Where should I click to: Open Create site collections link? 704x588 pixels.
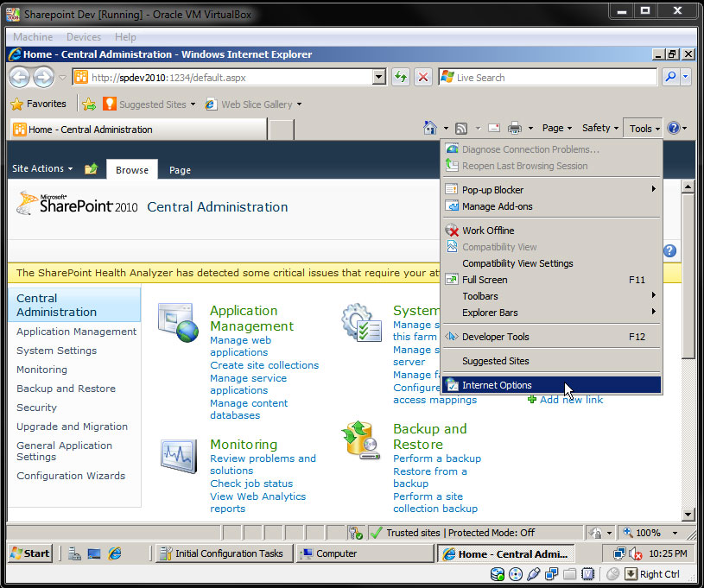[x=264, y=365]
